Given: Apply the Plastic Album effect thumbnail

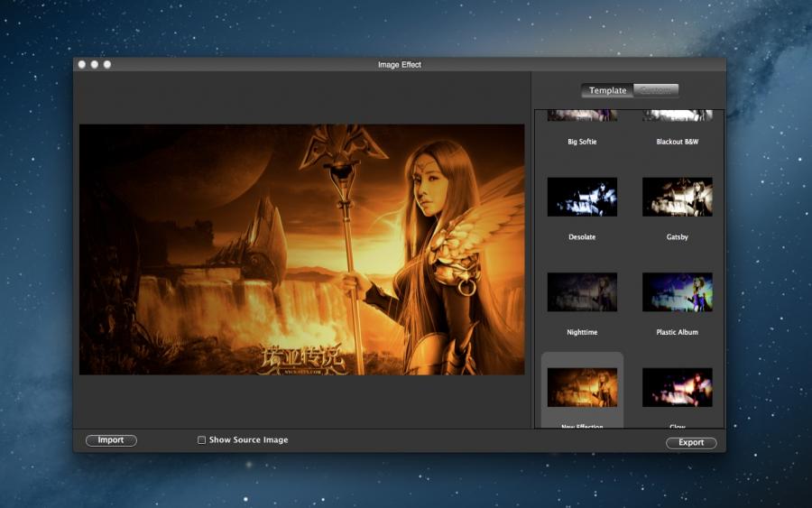Looking at the screenshot, I should [x=678, y=292].
